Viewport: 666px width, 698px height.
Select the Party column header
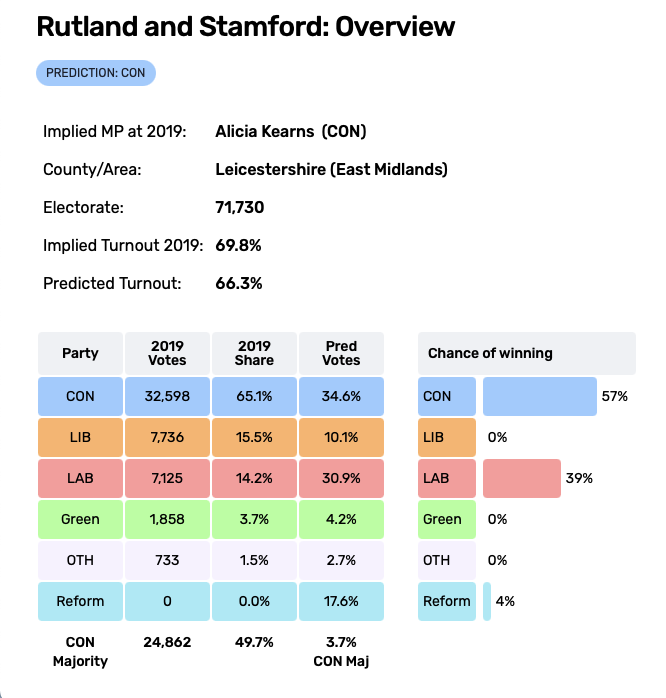tap(80, 353)
